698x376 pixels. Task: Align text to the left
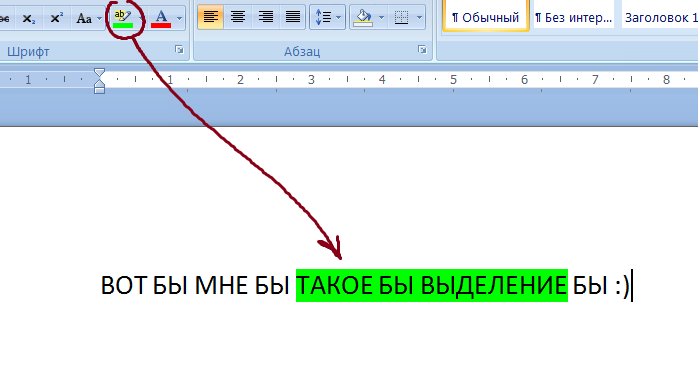[x=211, y=17]
